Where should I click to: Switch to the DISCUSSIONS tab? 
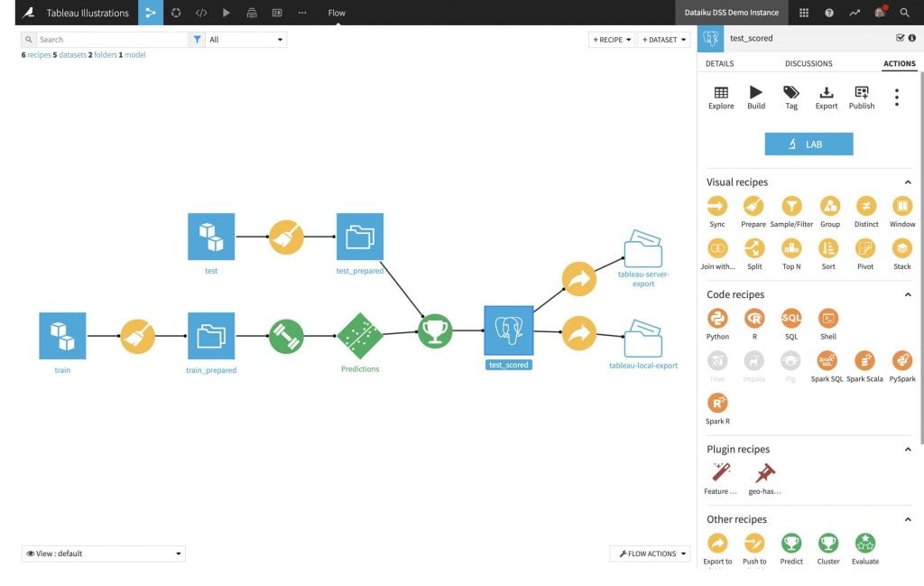point(808,64)
